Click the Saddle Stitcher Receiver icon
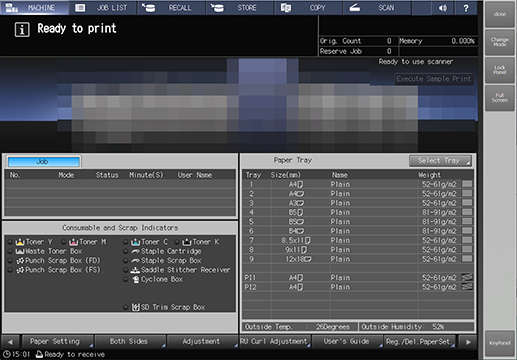The width and height of the screenshot is (517, 360). 135,270
